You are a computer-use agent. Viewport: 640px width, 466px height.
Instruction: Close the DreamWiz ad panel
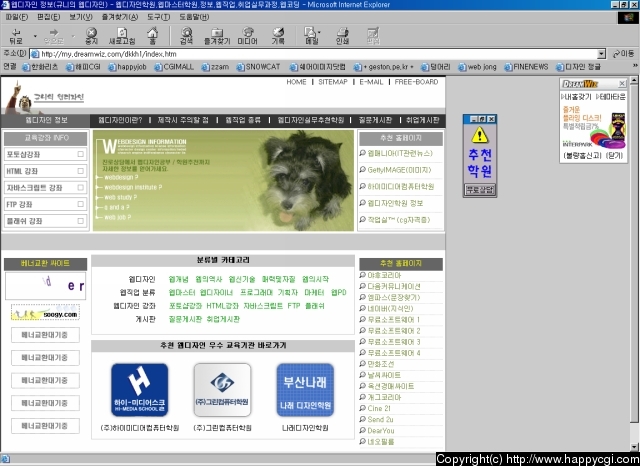(x=622, y=84)
